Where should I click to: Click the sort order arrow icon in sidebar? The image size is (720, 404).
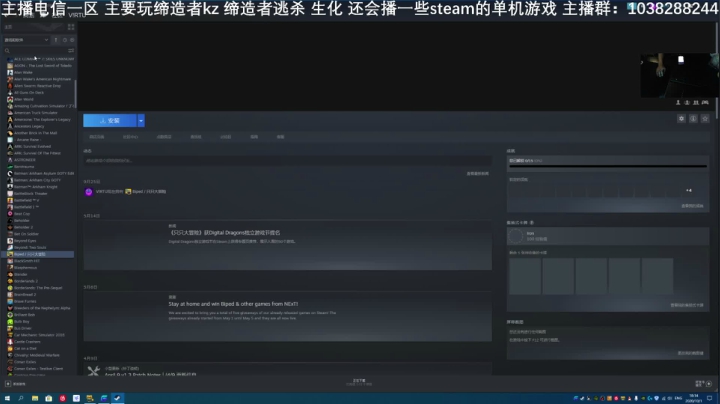(56, 40)
